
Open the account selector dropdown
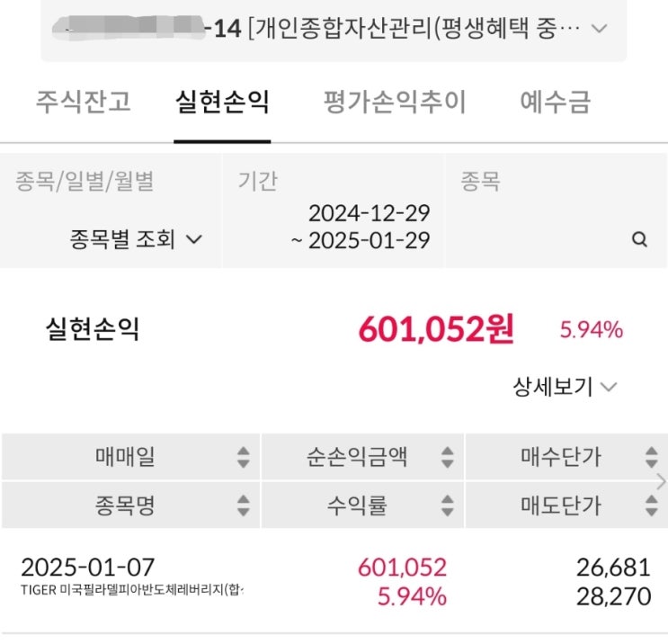[x=599, y=29]
